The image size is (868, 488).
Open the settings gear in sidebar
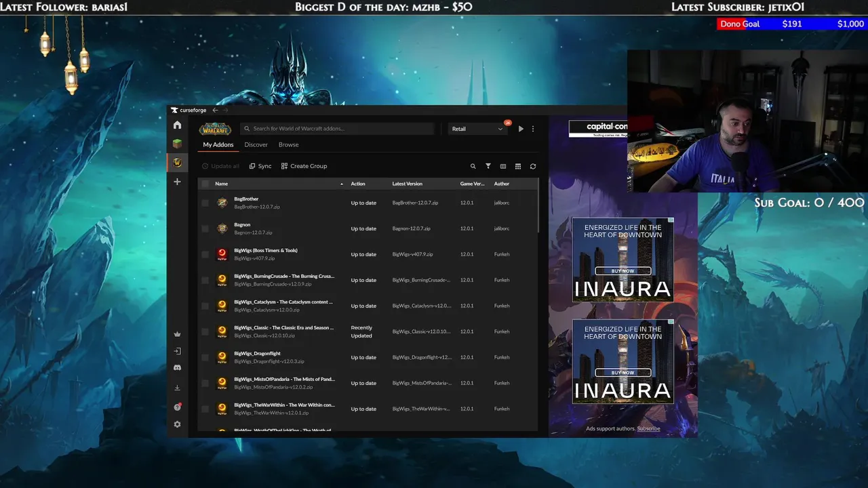point(177,424)
